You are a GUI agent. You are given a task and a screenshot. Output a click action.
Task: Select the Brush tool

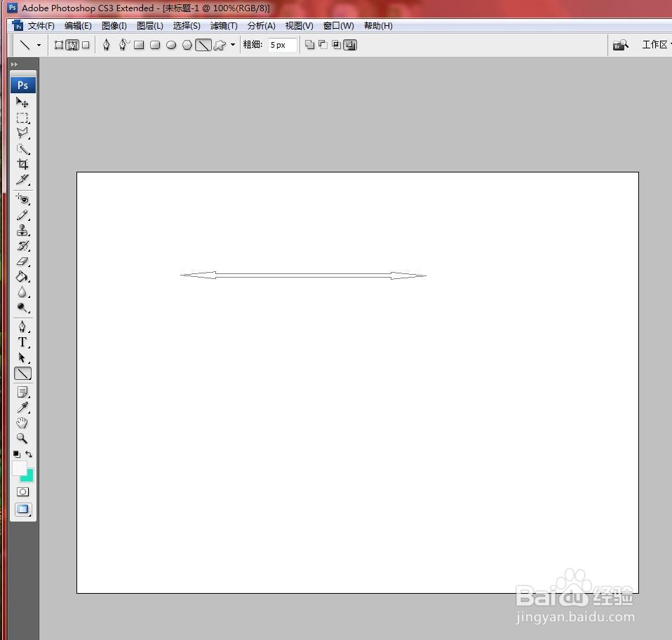(22, 215)
